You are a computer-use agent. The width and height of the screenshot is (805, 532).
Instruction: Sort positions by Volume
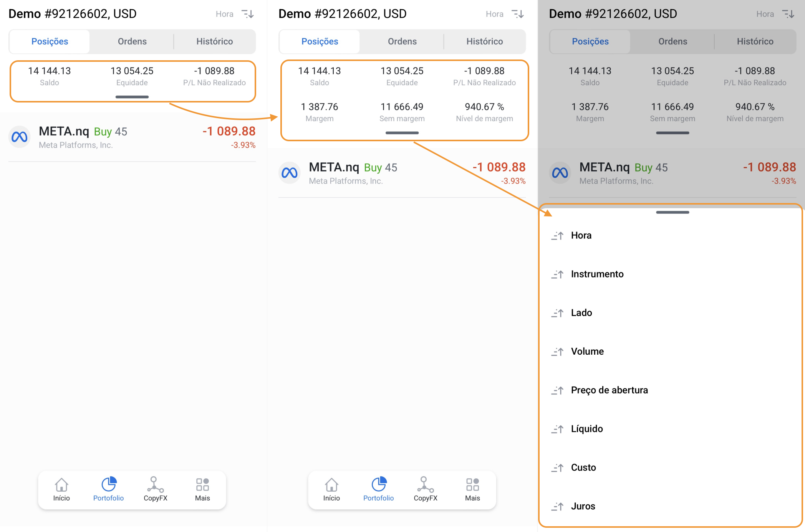[x=587, y=351]
